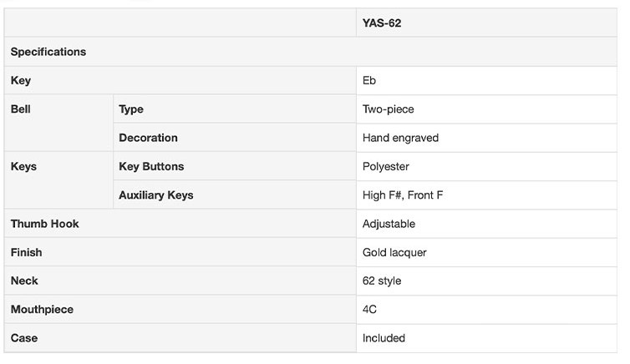Screen dimensions: 630x364
Task: Select the Bell Type label
Action: (131, 109)
